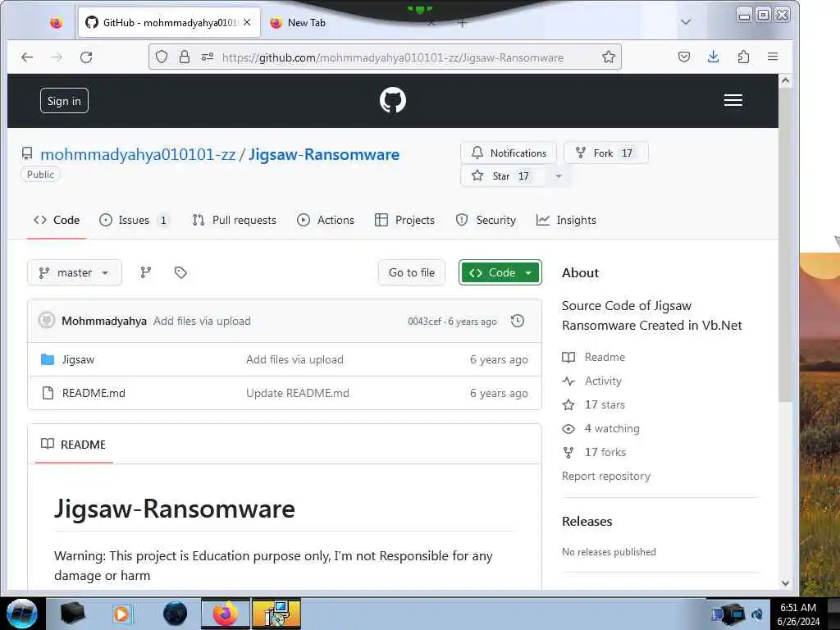Screen dimensions: 840x630
Task: Open the Issues tab
Action: point(135,220)
